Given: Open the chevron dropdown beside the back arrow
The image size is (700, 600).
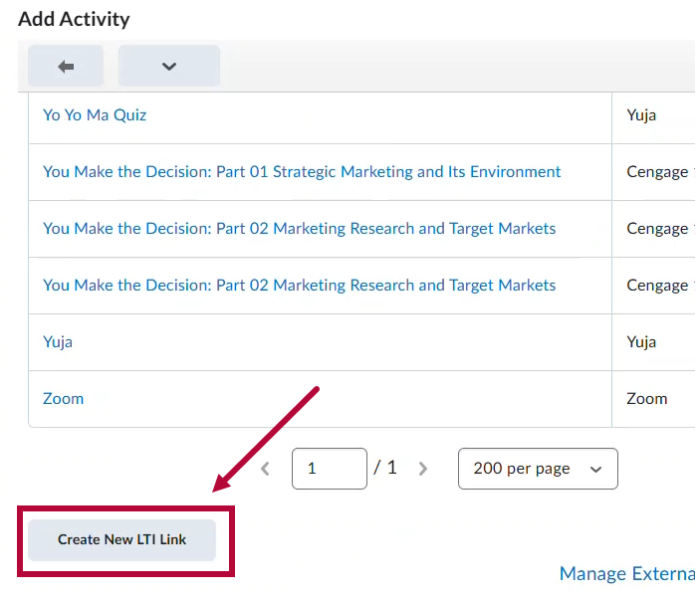Looking at the screenshot, I should pyautogui.click(x=168, y=67).
